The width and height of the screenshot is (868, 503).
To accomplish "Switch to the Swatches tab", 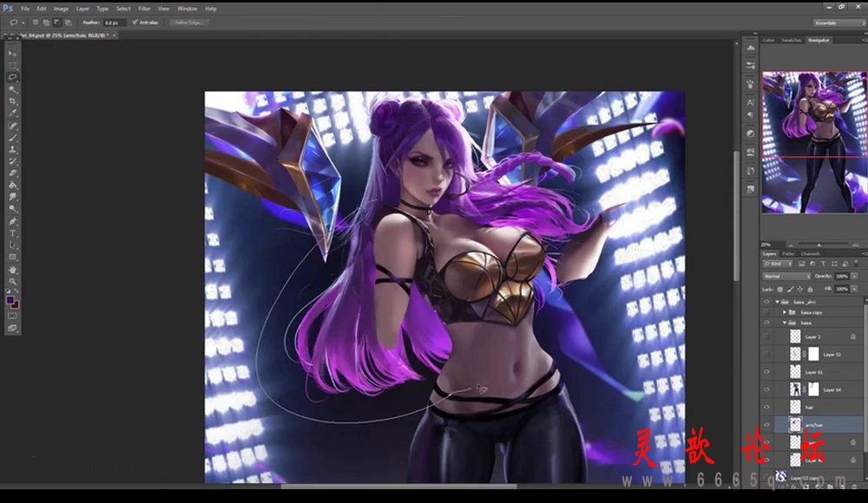I will pyautogui.click(x=791, y=40).
